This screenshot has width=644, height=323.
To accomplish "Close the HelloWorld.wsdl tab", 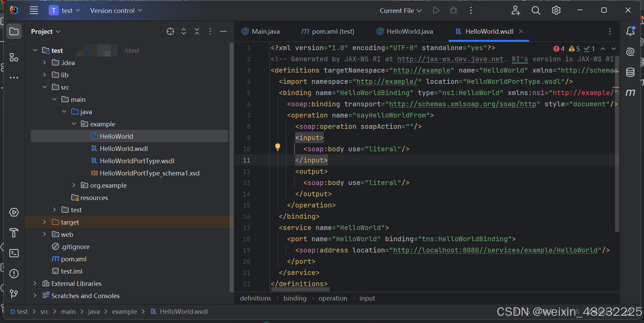I will tap(521, 31).
